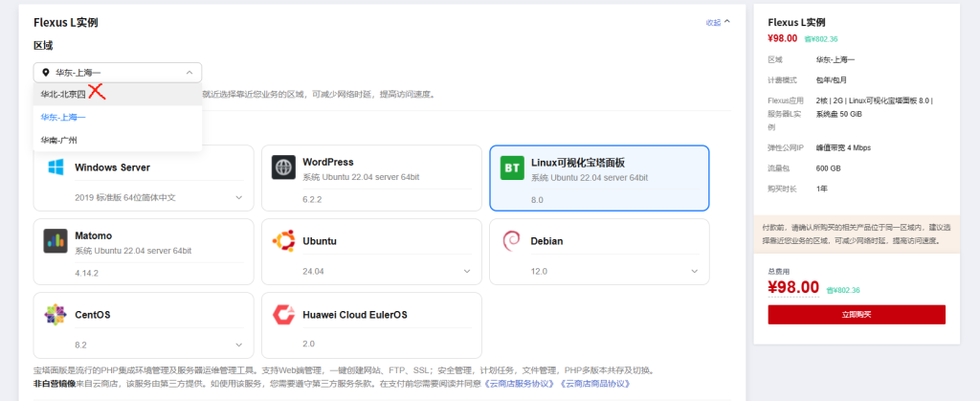Select the Huawei Cloud EulerOS card
This screenshot has width=980, height=401.
pos(371,325)
